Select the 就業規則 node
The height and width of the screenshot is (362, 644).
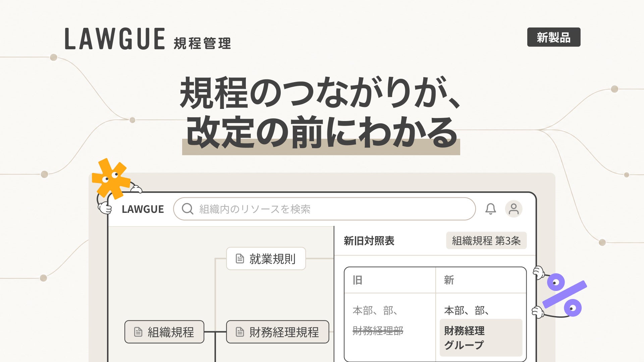(266, 258)
